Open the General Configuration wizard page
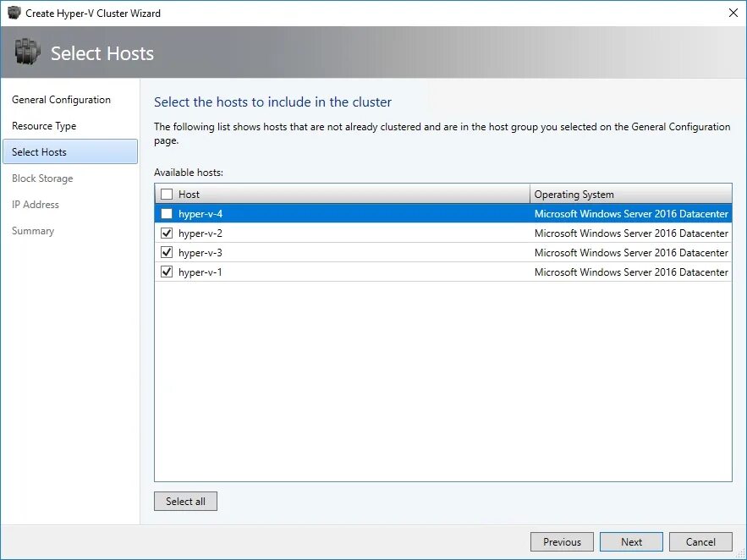The image size is (747, 560). (61, 100)
